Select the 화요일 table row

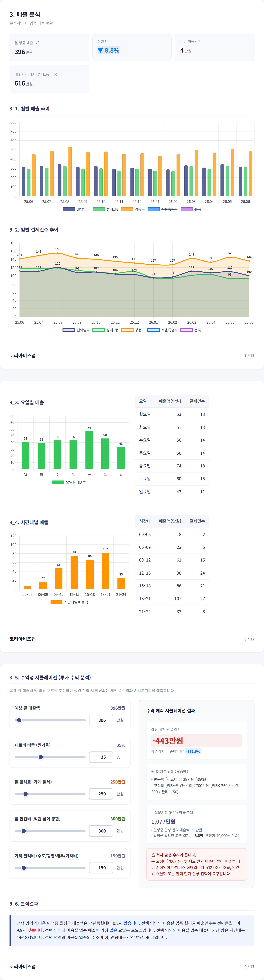point(172,427)
